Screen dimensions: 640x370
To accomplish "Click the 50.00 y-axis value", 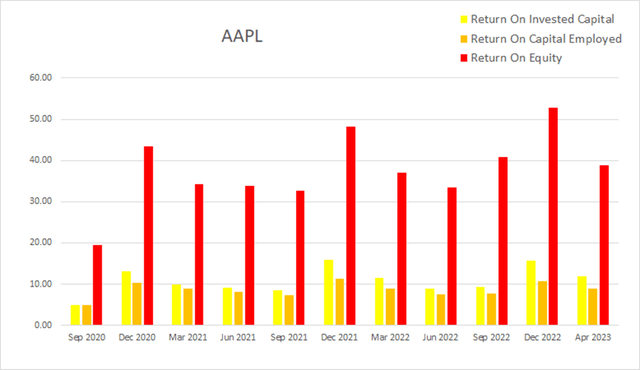I will 41,119.
